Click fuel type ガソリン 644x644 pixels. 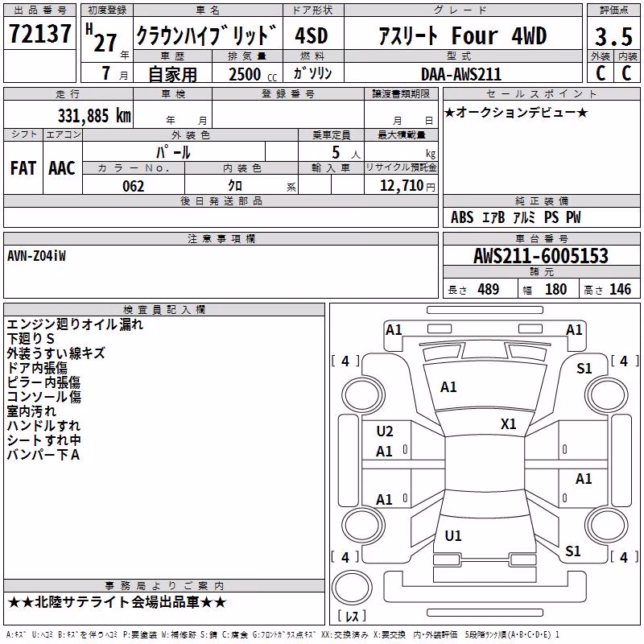click(x=312, y=73)
